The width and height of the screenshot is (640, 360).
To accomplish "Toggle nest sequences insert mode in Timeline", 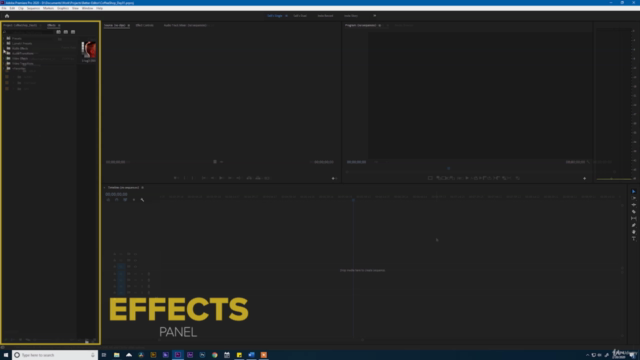I will 108,200.
